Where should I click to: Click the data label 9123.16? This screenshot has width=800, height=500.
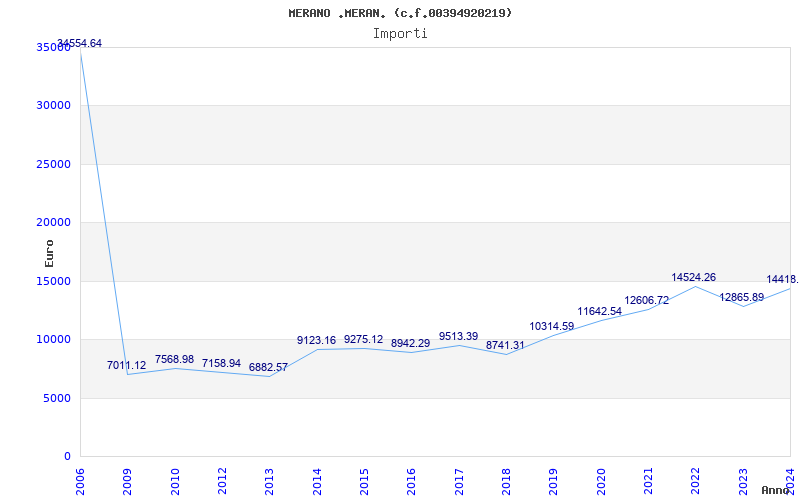tap(316, 340)
